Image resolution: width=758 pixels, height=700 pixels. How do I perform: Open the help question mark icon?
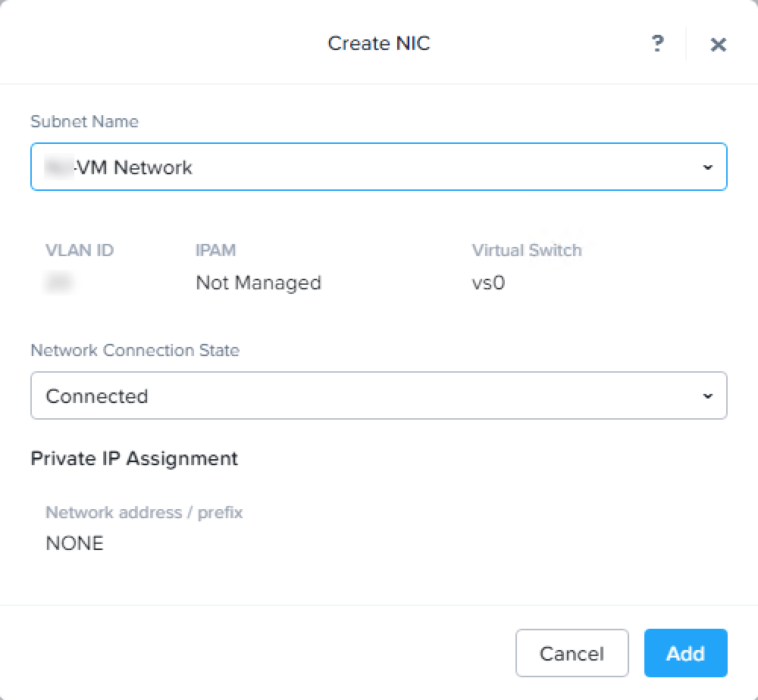(x=658, y=44)
